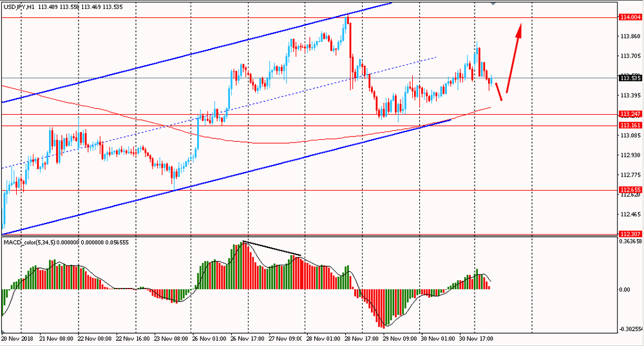
Task: Click the red 114.004 price level tag
Action: click(x=630, y=17)
